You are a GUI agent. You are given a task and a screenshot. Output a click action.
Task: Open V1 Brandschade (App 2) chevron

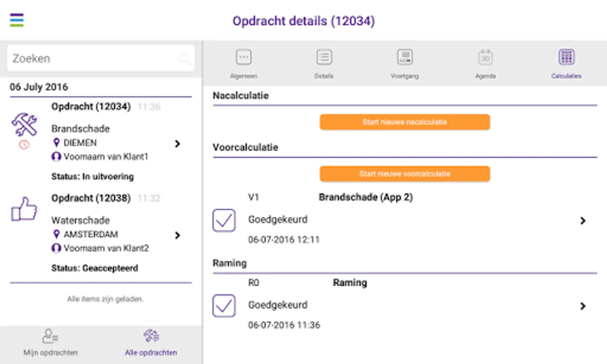coord(582,220)
